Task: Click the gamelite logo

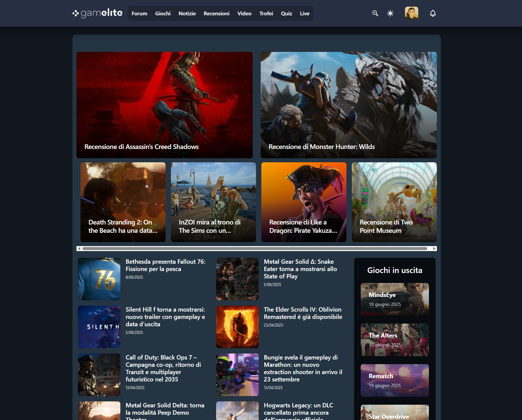Action: click(x=97, y=13)
